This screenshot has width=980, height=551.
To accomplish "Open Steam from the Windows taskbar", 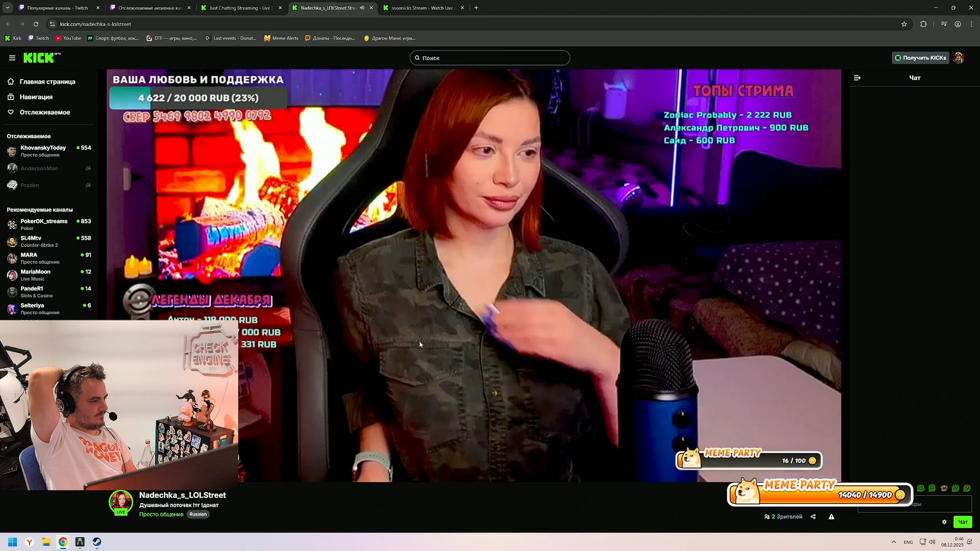I will (x=97, y=542).
